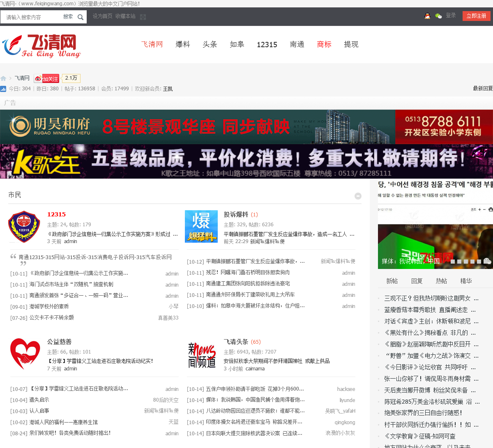Screen dimensions: 493x448
Task: Open the 如皋 navigation item
Action: [x=237, y=44]
